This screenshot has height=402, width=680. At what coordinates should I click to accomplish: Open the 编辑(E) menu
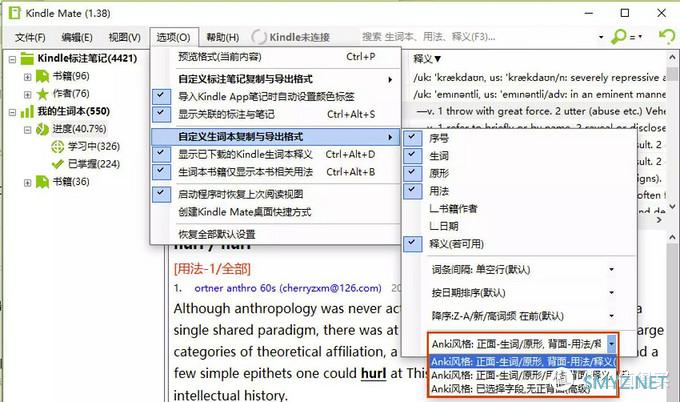pos(77,37)
